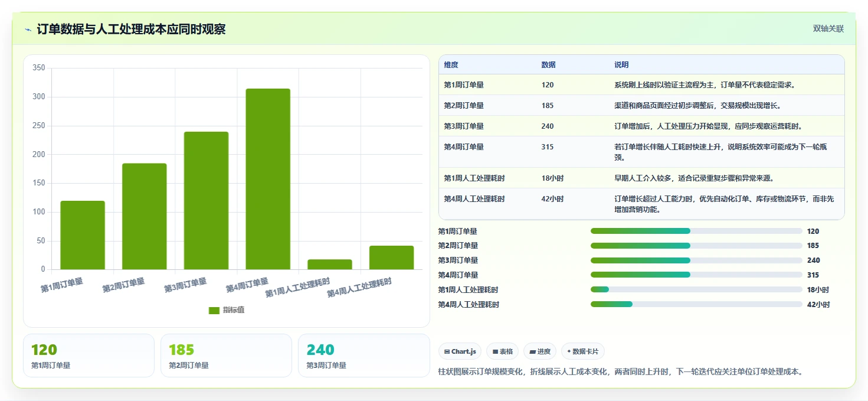Click the 第1周人工处理耗时 table row label
868x401 pixels.
[474, 178]
